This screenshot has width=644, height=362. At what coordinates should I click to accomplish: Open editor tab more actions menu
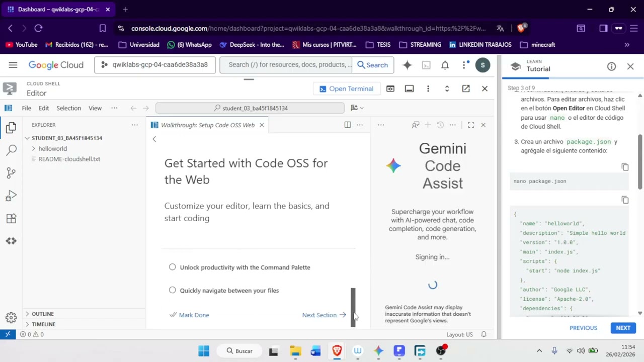pyautogui.click(x=359, y=125)
